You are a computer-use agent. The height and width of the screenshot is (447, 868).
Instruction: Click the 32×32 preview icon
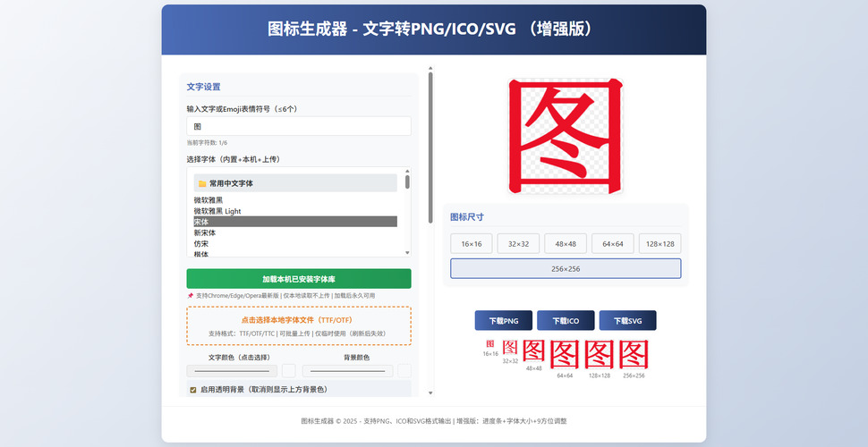510,347
